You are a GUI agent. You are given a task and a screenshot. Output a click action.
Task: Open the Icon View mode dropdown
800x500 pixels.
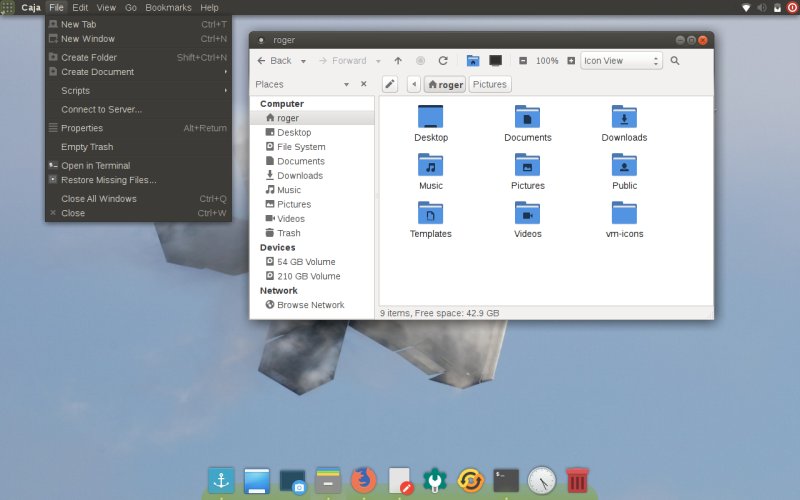[622, 61]
